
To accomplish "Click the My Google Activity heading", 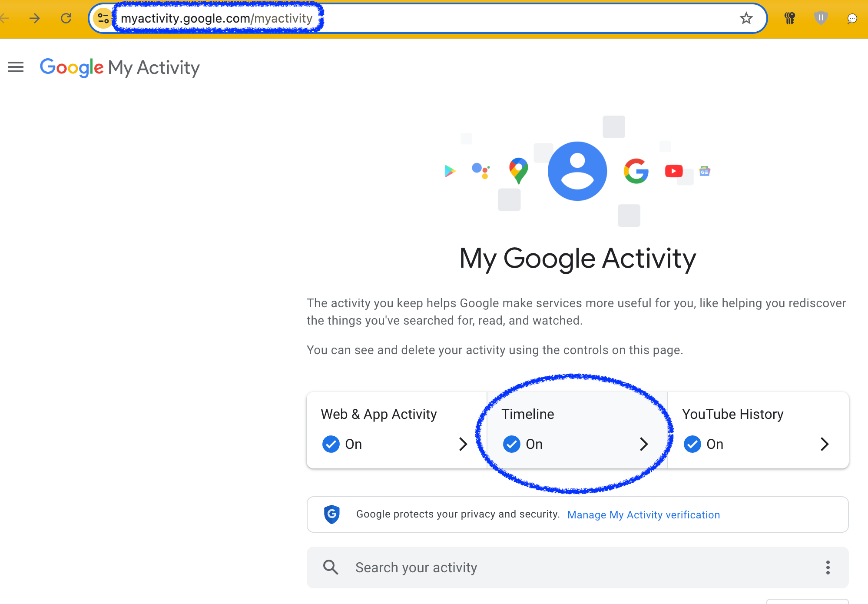I will (577, 259).
